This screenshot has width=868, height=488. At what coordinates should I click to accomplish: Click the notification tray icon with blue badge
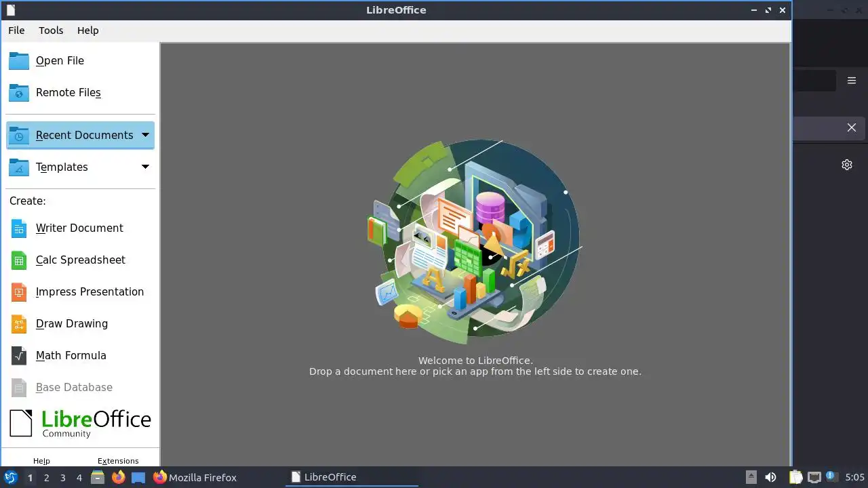[x=830, y=476]
